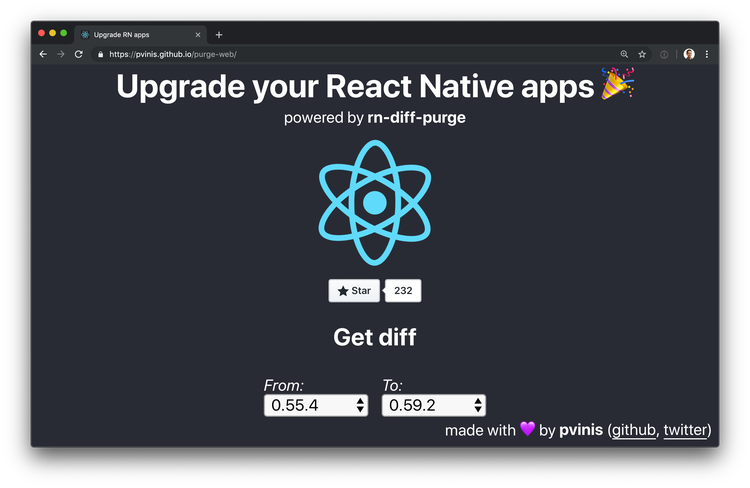
Task: Click the purple heart emoji
Action: pos(527,429)
